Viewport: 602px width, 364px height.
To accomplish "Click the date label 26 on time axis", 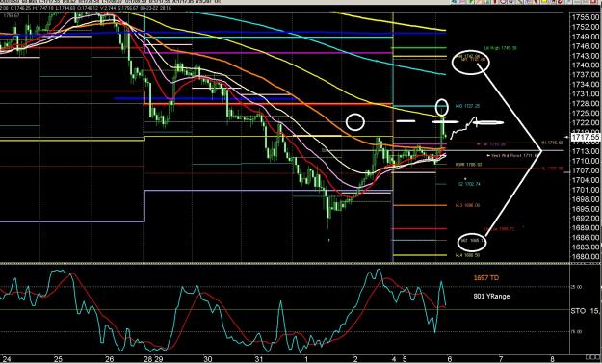I will [110, 359].
